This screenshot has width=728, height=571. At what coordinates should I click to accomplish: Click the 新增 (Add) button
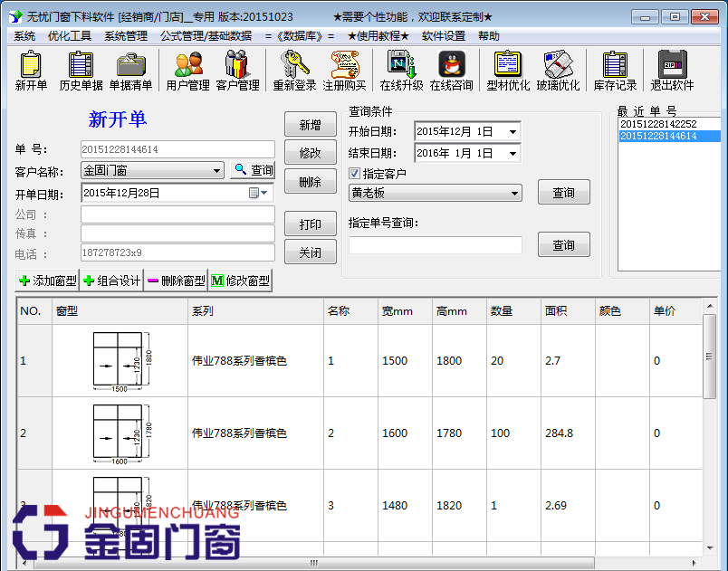[311, 124]
